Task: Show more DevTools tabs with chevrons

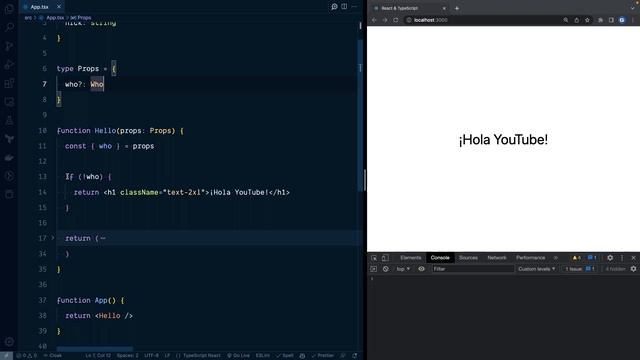Action: click(556, 258)
